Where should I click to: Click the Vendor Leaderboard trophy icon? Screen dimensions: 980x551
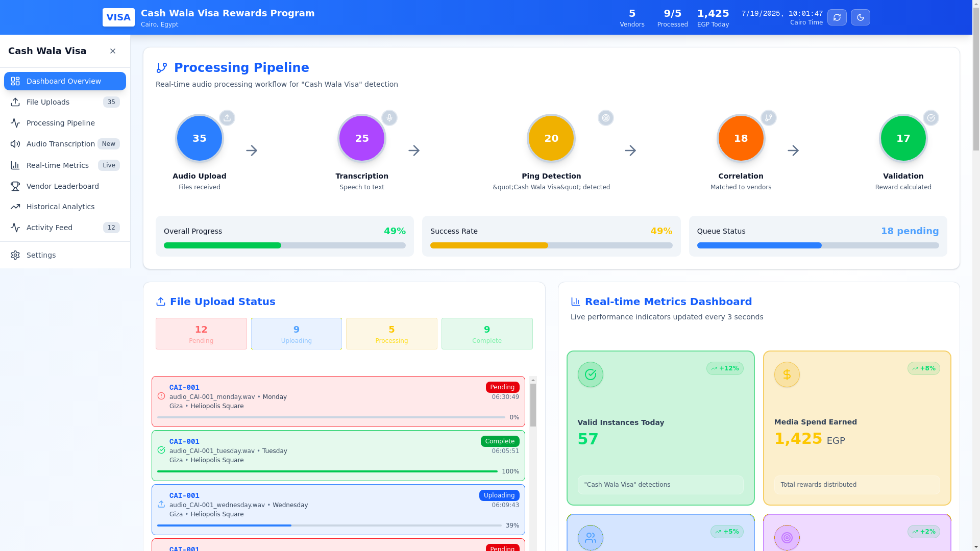[x=15, y=186]
